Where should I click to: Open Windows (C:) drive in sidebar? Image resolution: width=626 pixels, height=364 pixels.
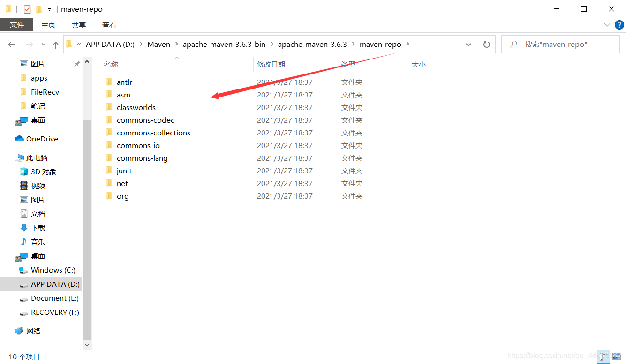coord(53,270)
